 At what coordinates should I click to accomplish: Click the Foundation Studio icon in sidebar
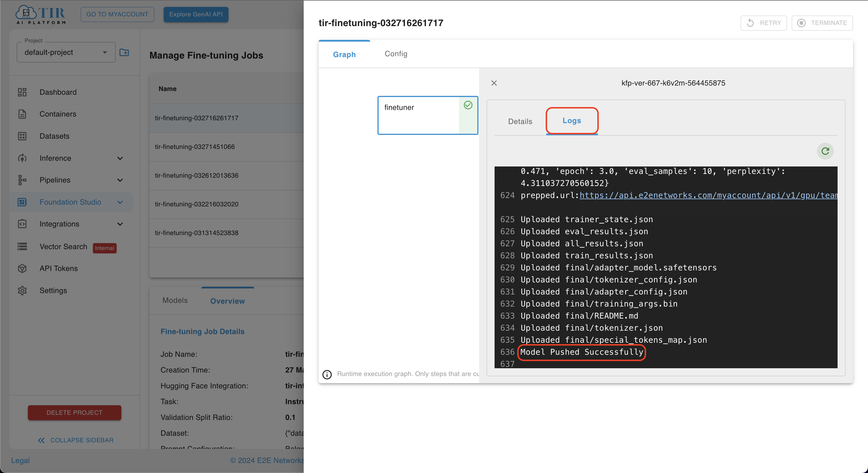[x=22, y=201]
